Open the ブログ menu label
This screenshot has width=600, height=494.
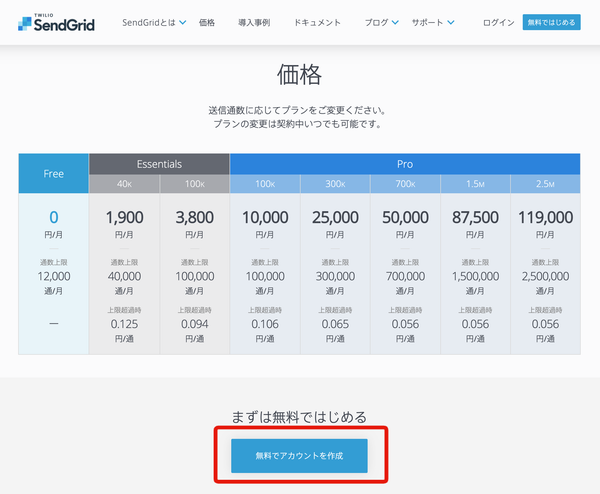(377, 23)
